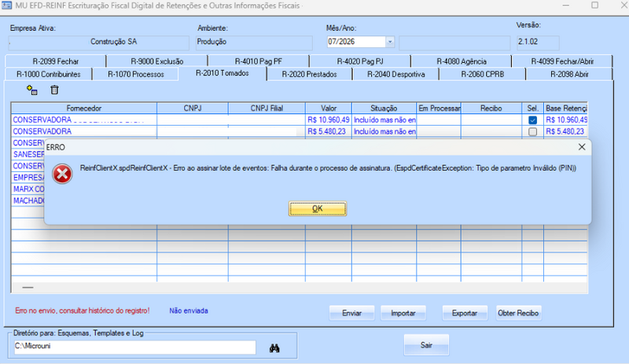Click the application icon in title bar
Image resolution: width=629 pixels, height=364 pixels.
[6, 6]
